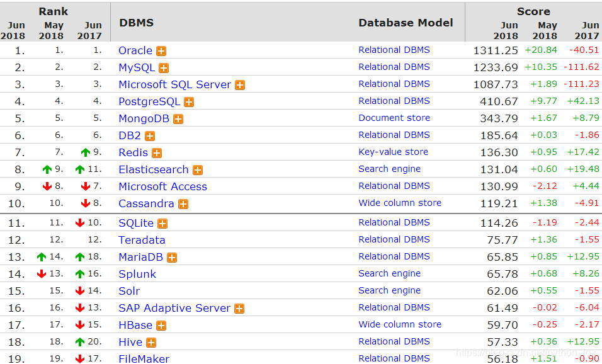The height and width of the screenshot is (364, 602).
Task: Open the MySQL DBMS link
Action: (x=137, y=67)
